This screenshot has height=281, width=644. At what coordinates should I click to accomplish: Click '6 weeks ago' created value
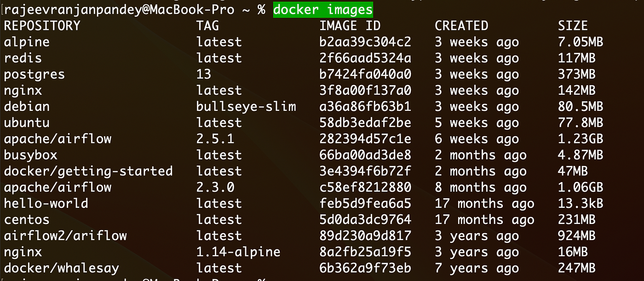(x=477, y=139)
